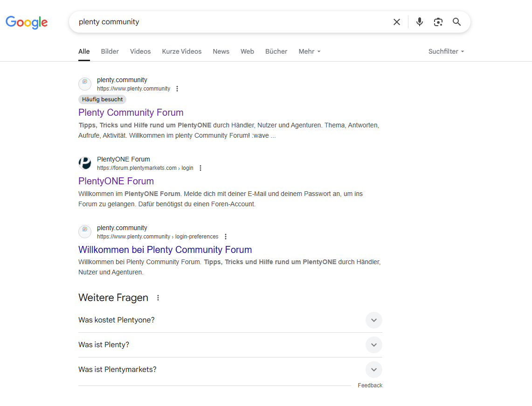532x406 pixels.
Task: Open 'PlentyONE Forum' result link
Action: (116, 181)
